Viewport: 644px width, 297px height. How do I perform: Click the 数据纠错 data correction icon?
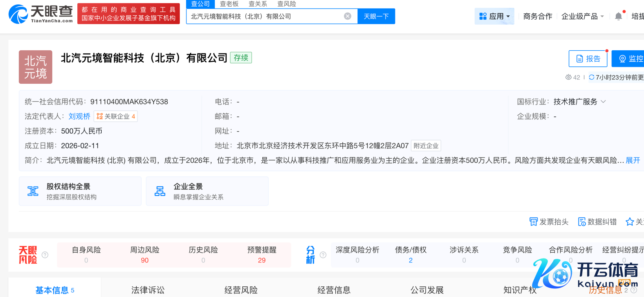[x=582, y=222]
